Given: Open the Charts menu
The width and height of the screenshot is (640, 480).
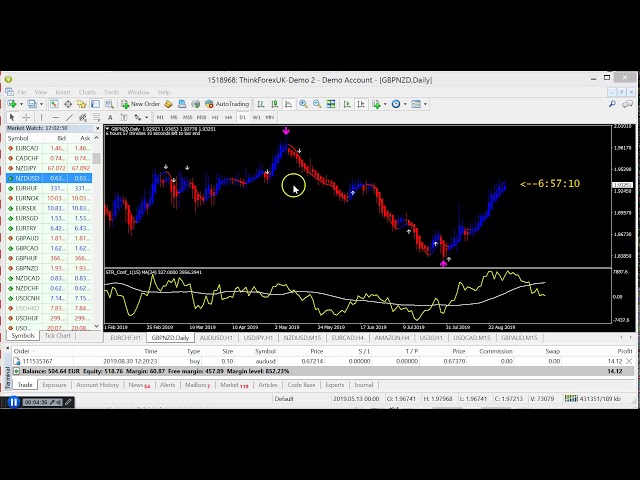Looking at the screenshot, I should (x=87, y=92).
